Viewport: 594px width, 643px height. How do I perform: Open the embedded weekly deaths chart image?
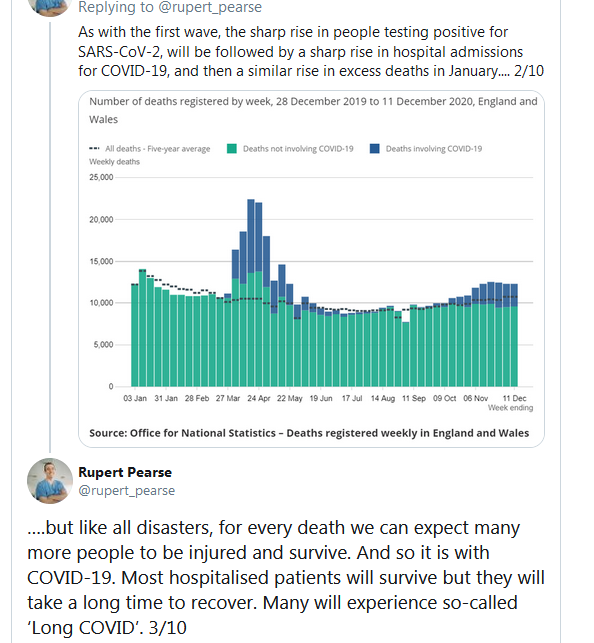(x=312, y=269)
